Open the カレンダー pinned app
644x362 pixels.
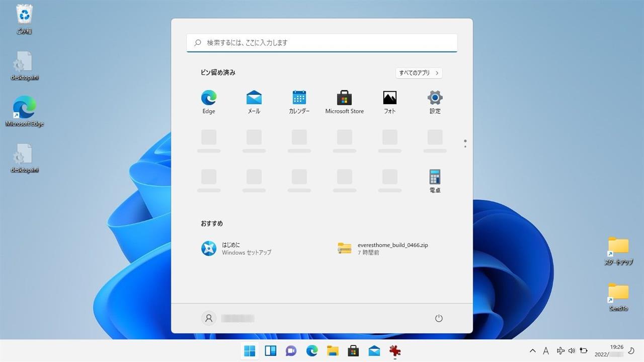coord(299,102)
